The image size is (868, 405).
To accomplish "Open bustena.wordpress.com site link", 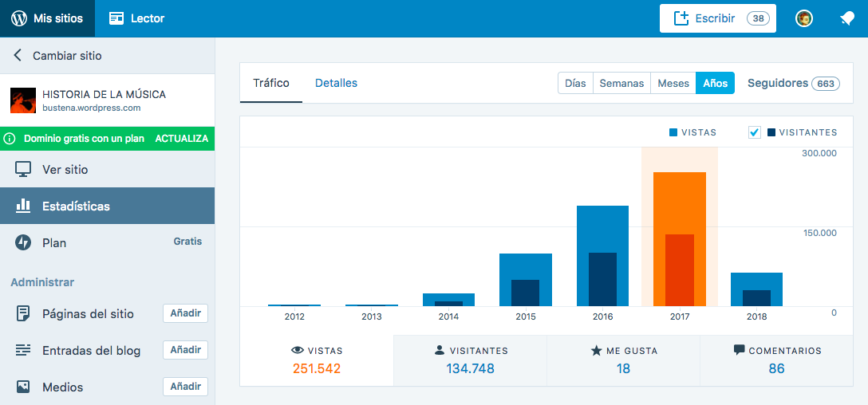I will tap(91, 108).
